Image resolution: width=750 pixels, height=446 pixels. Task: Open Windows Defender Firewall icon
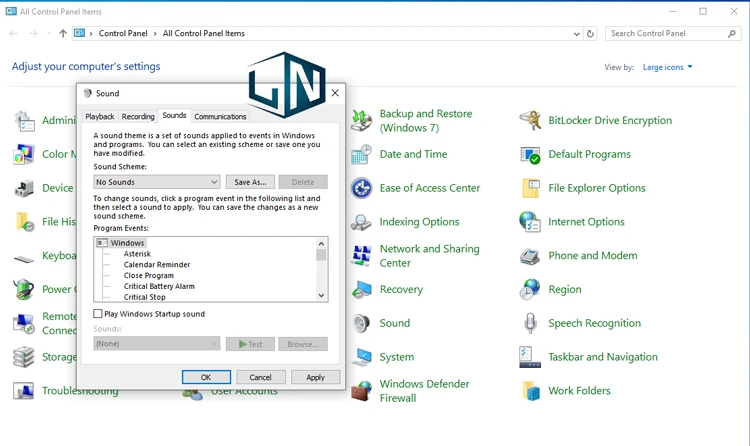362,391
